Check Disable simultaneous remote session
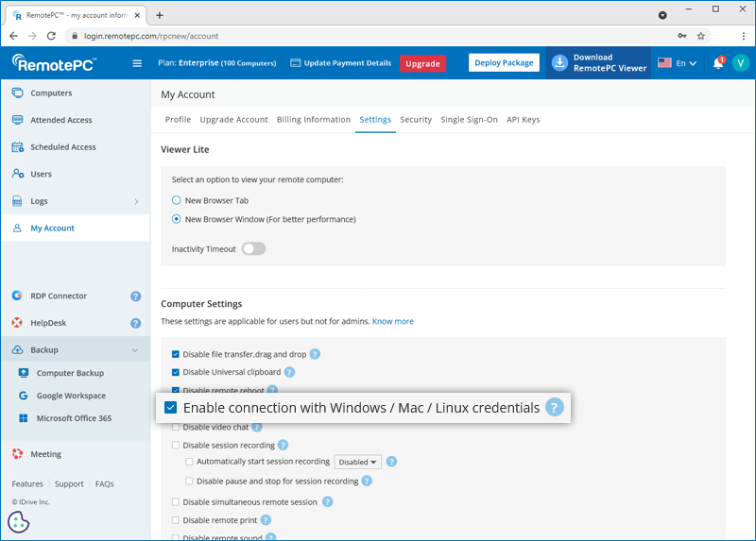 pos(176,502)
